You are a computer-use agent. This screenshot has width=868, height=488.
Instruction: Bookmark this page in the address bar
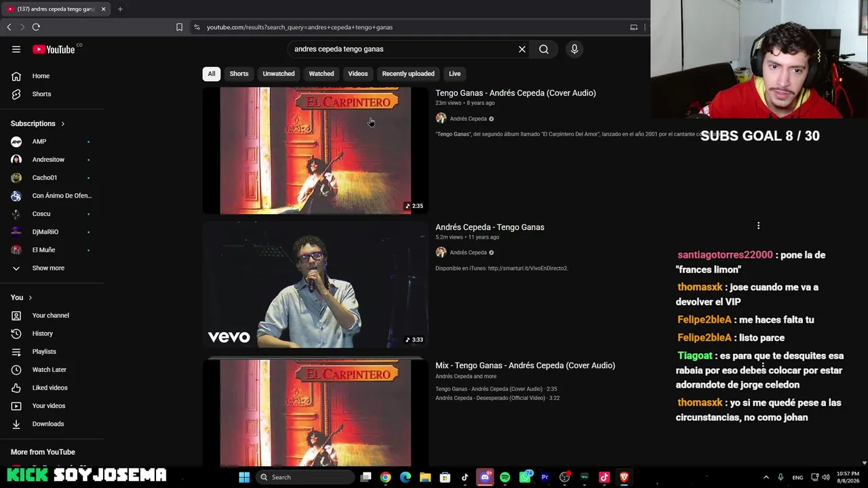pyautogui.click(x=179, y=27)
